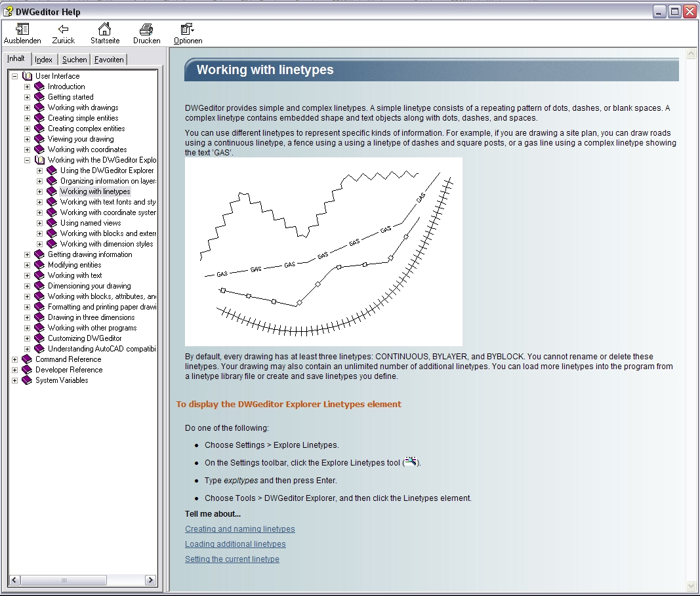Open the Creating and naming linetypes link

[239, 528]
